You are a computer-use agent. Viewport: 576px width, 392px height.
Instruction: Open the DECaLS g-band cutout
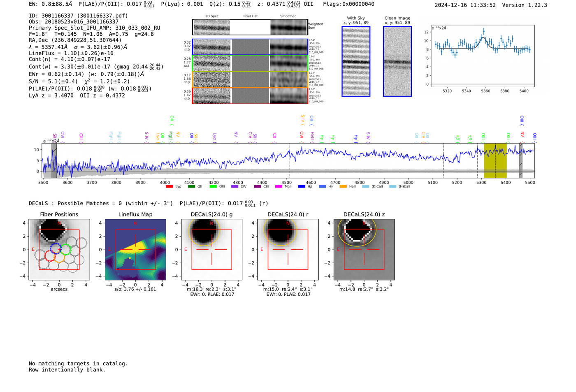point(212,249)
